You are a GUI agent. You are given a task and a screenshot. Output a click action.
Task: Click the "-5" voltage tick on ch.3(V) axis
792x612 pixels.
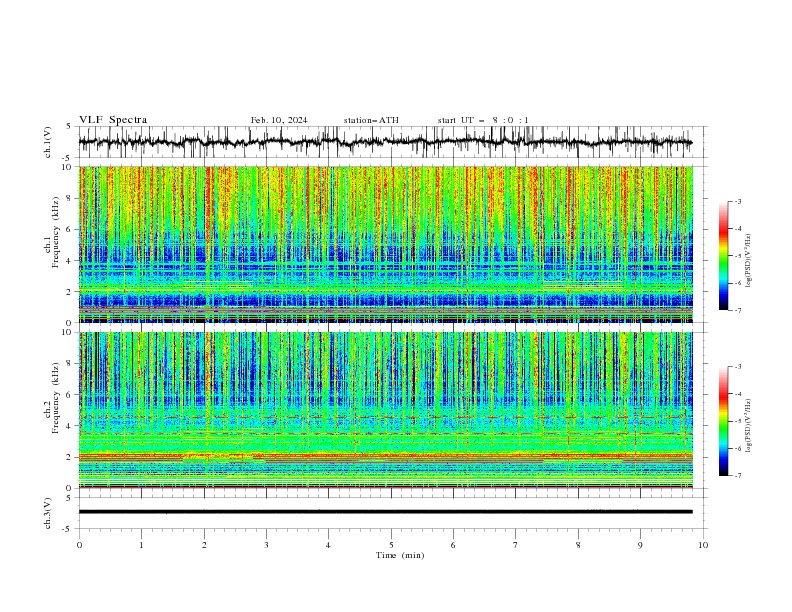tap(68, 529)
